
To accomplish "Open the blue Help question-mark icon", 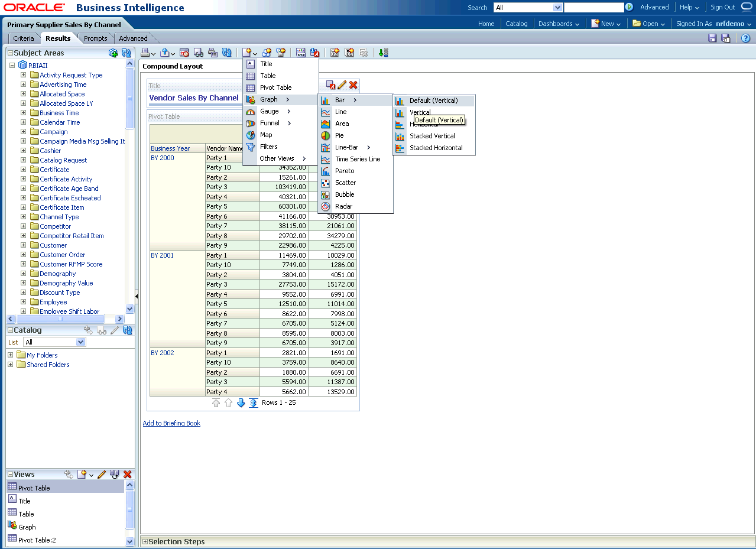I will [745, 38].
